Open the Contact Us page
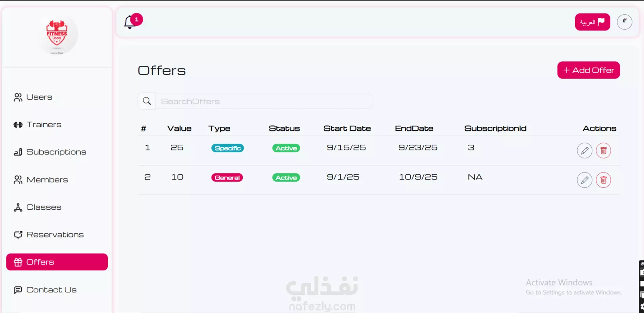The width and height of the screenshot is (644, 313). 51,290
